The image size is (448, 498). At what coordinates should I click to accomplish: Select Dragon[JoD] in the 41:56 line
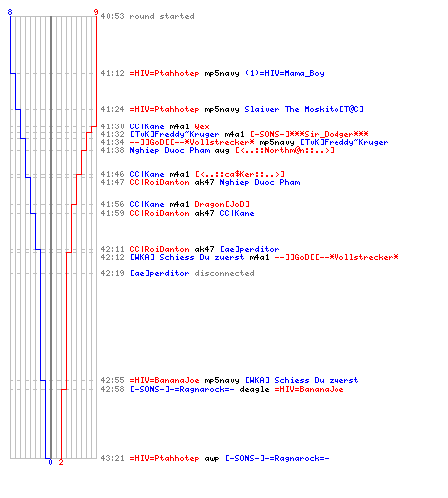(x=222, y=204)
